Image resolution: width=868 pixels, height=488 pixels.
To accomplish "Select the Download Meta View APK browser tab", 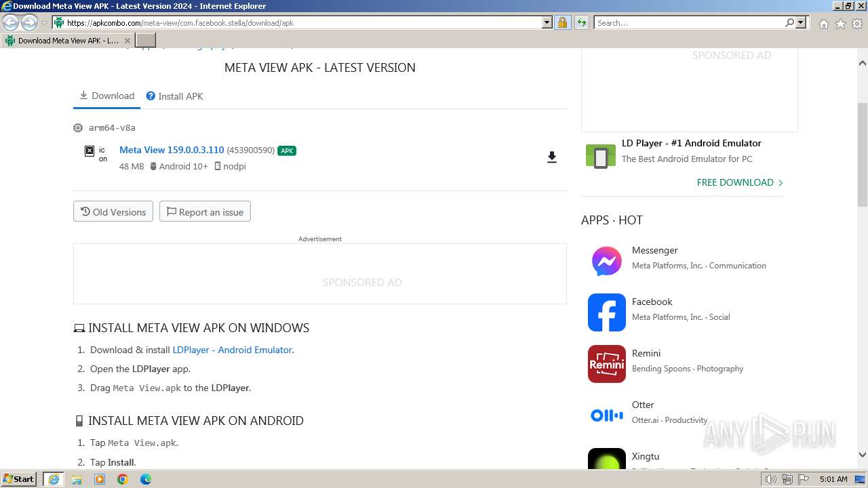I will click(68, 41).
